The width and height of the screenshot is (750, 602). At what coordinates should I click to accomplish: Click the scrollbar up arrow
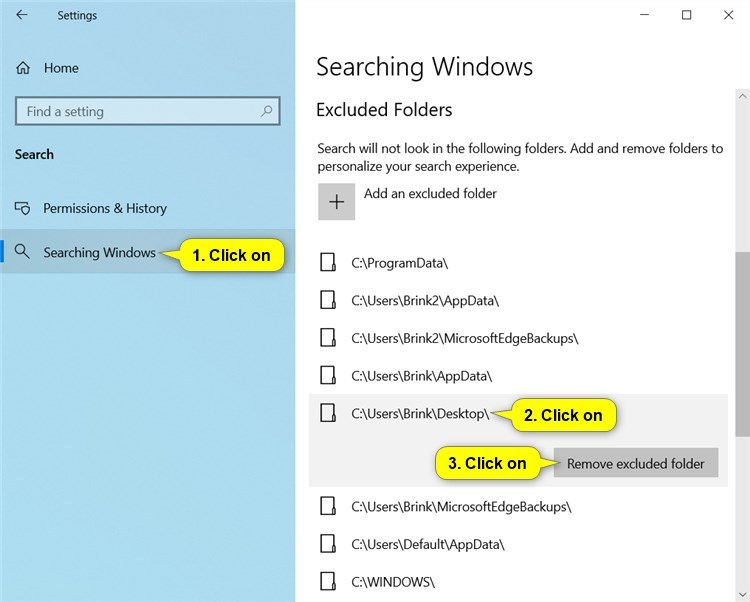click(x=742, y=97)
